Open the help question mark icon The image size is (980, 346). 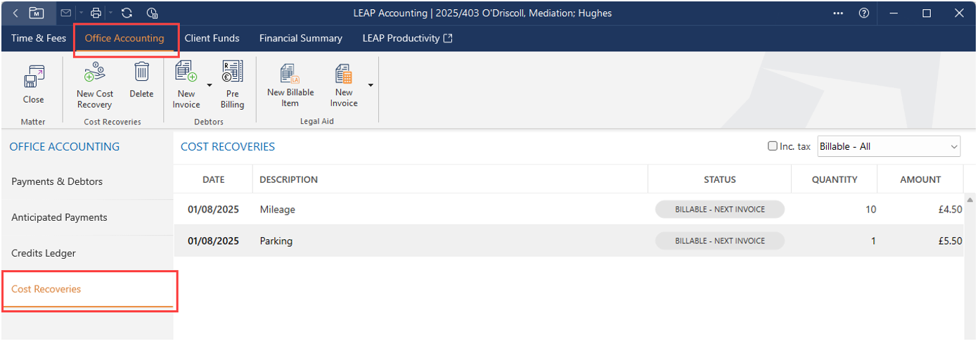pyautogui.click(x=864, y=13)
